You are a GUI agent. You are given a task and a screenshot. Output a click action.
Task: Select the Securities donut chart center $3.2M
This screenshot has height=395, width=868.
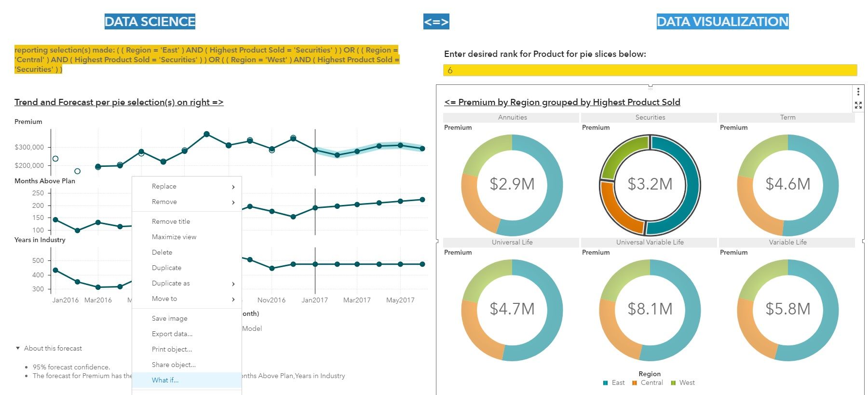[650, 184]
